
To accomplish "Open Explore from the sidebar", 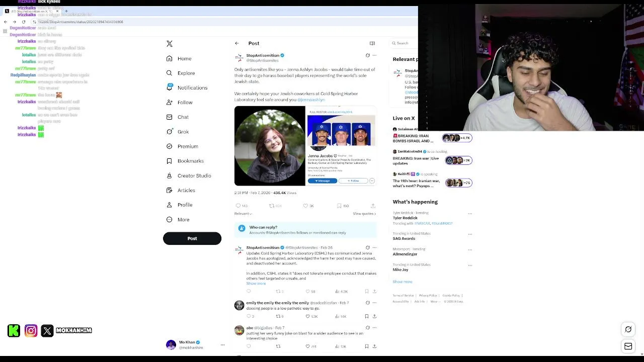I will point(181,73).
